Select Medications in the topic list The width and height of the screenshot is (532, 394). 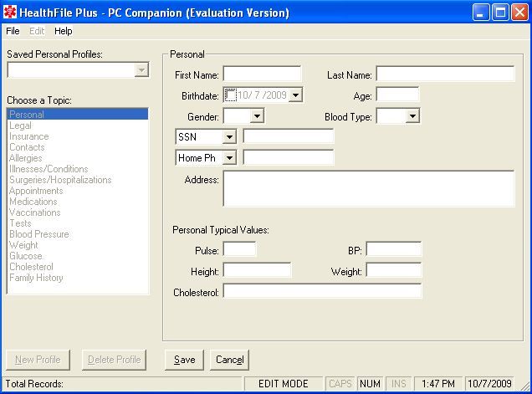click(77, 202)
